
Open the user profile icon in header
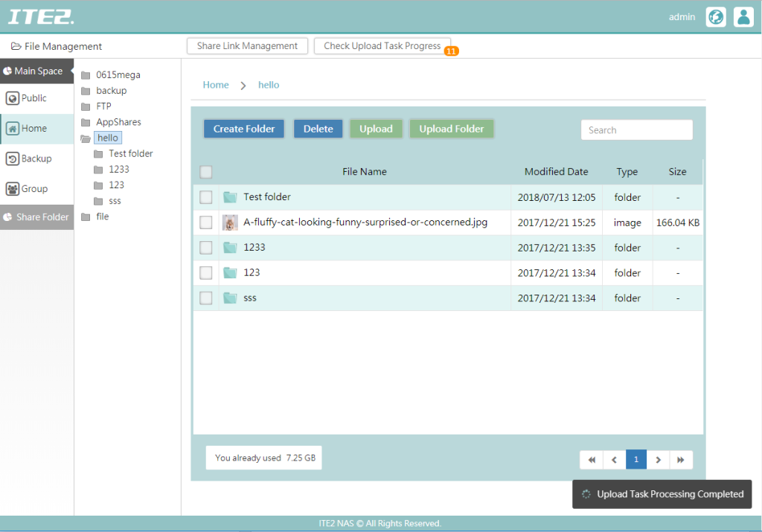(743, 17)
